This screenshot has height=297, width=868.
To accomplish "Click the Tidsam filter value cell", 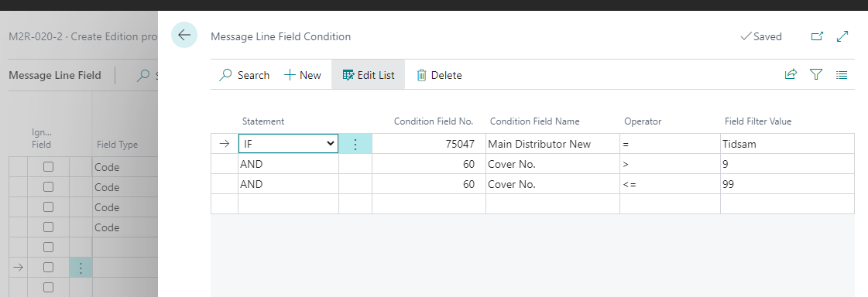I will click(x=787, y=144).
